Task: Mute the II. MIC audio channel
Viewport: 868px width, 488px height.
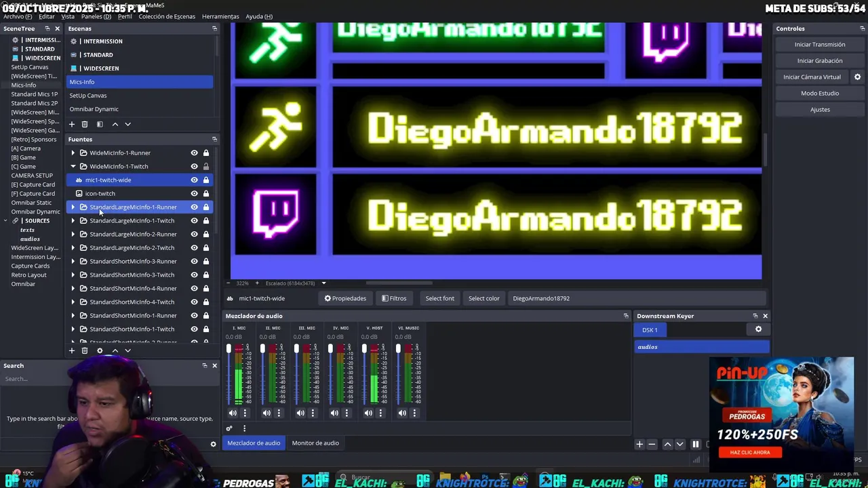Action: pos(267,413)
